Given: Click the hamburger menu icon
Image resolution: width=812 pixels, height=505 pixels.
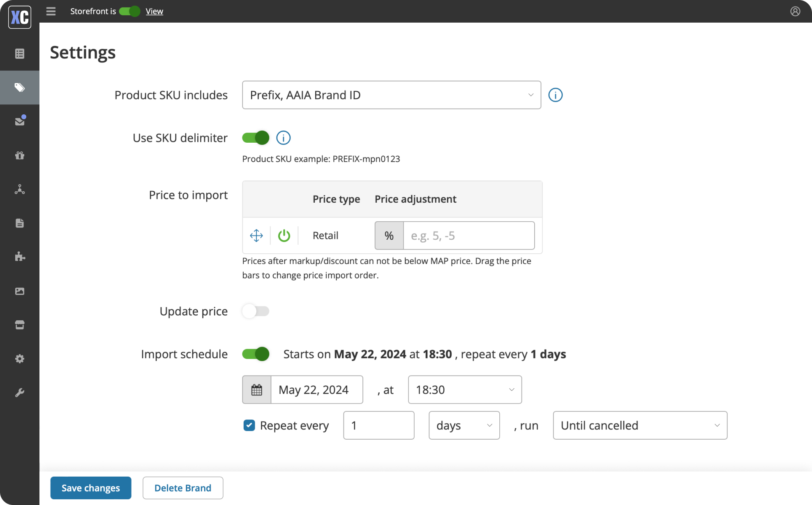Looking at the screenshot, I should click(51, 11).
